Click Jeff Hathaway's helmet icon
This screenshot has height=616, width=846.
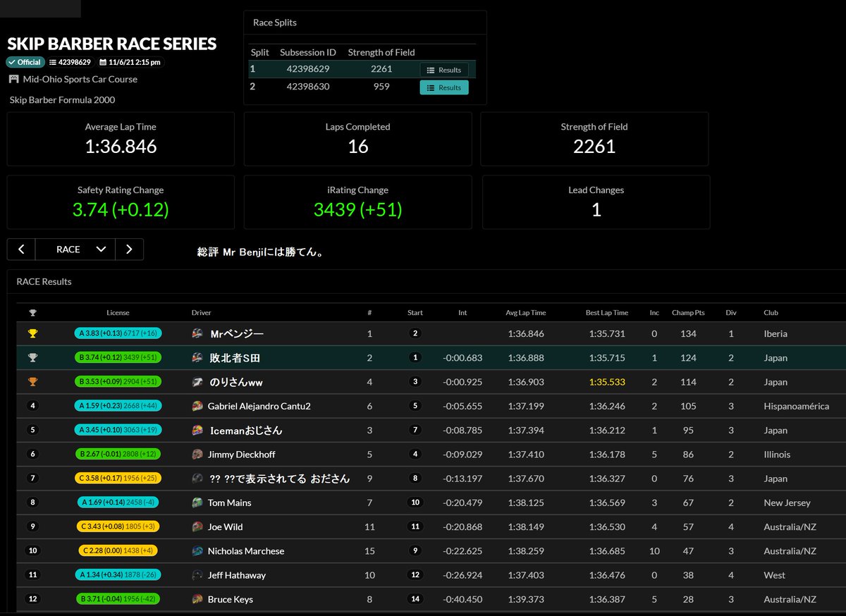pos(197,575)
